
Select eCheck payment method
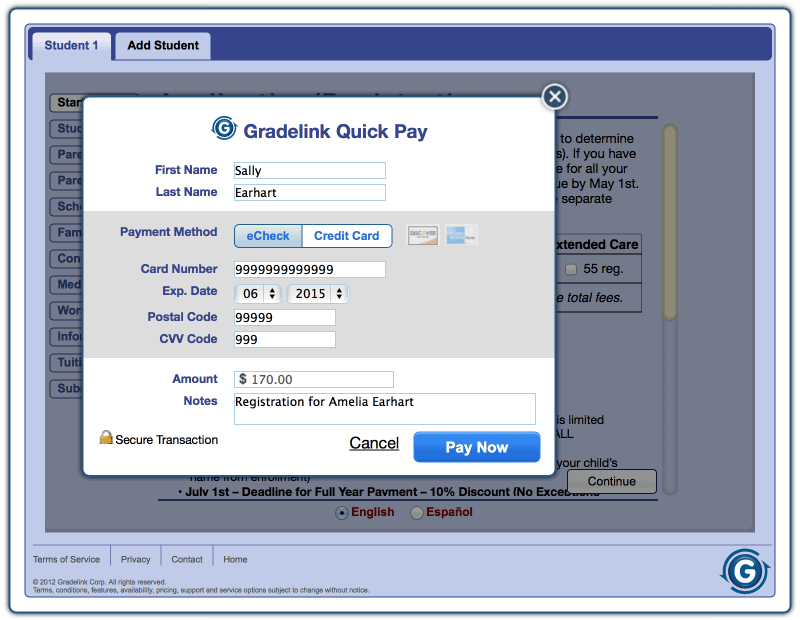click(268, 236)
